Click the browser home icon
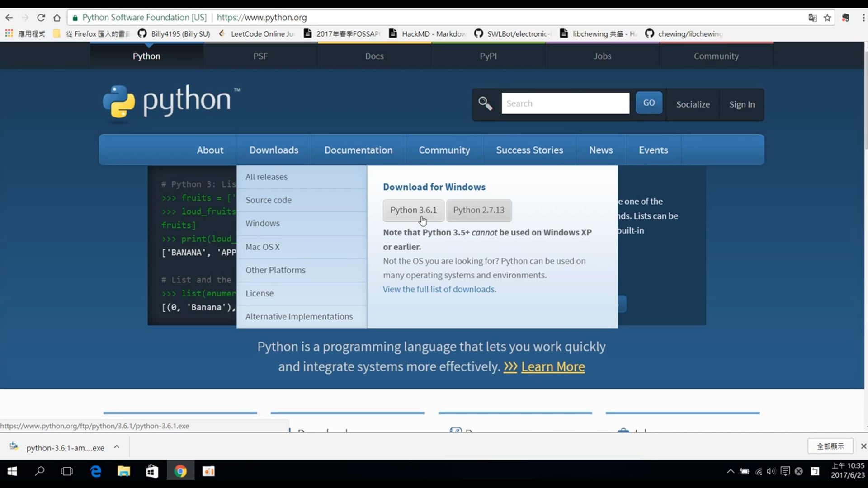Screen dimensions: 868x488 coord(57,18)
